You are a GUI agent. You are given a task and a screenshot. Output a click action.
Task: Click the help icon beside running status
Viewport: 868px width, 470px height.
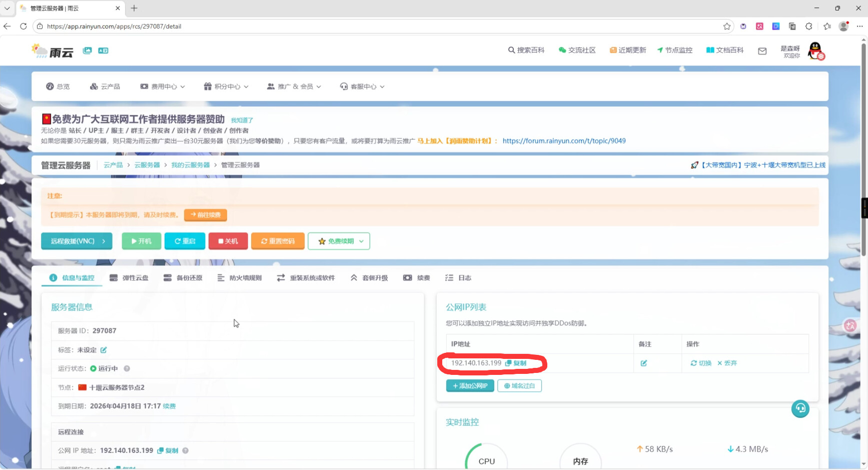(127, 369)
